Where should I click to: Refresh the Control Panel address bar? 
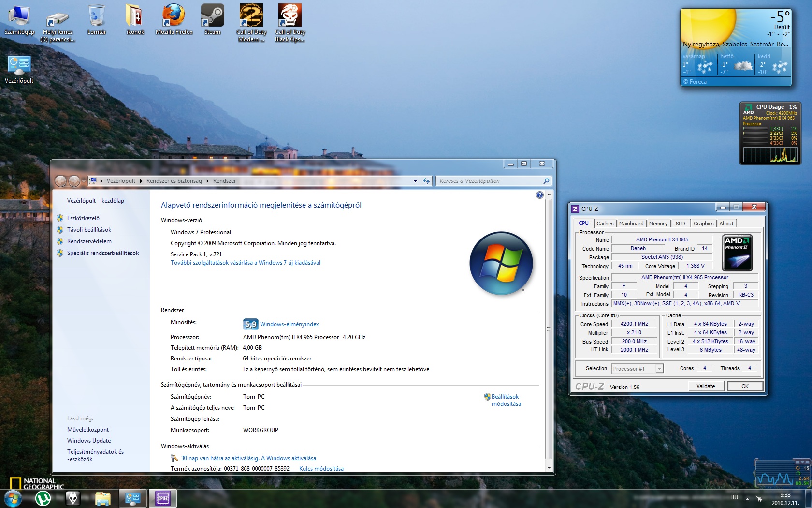click(x=426, y=181)
